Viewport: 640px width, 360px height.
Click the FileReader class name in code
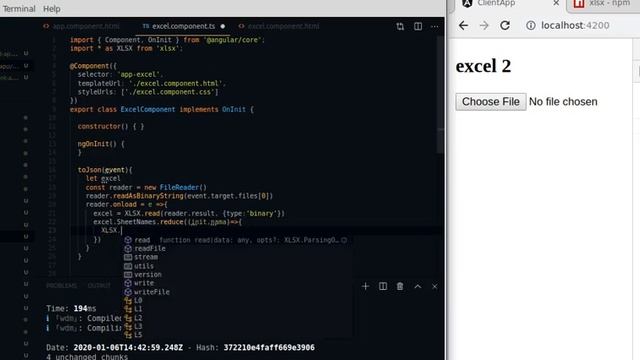[179, 187]
